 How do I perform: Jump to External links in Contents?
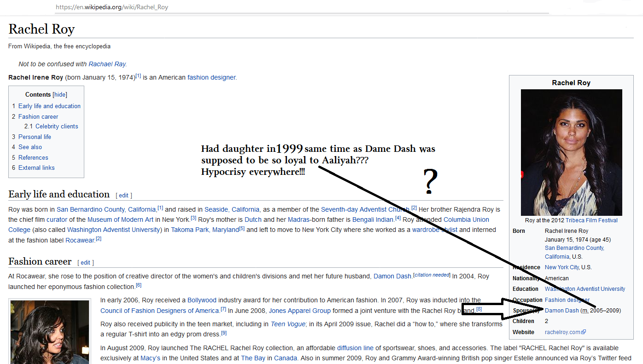coord(36,168)
